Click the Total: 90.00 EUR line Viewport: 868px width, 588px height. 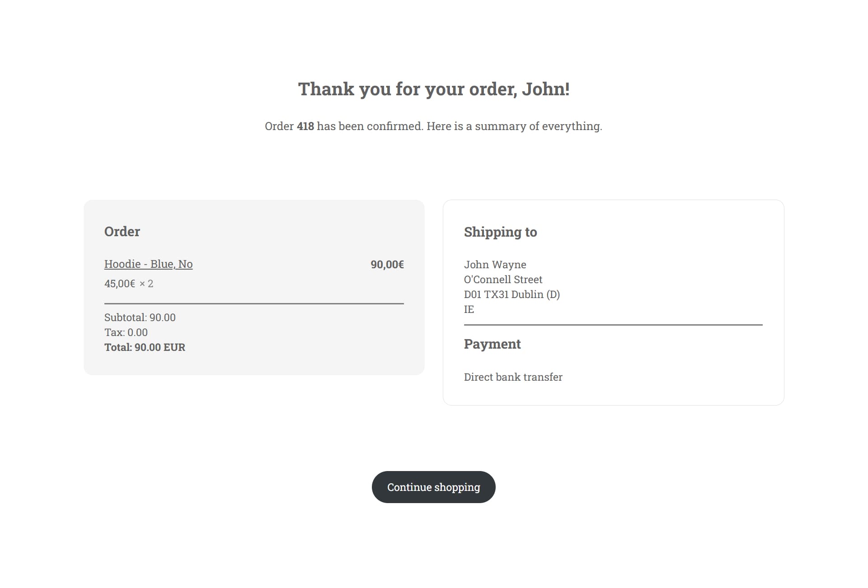tap(145, 347)
